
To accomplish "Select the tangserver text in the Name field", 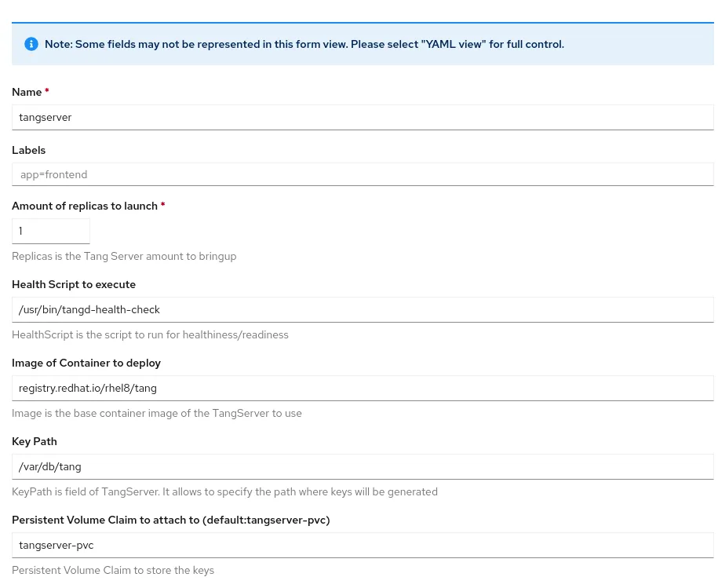I will pyautogui.click(x=45, y=117).
